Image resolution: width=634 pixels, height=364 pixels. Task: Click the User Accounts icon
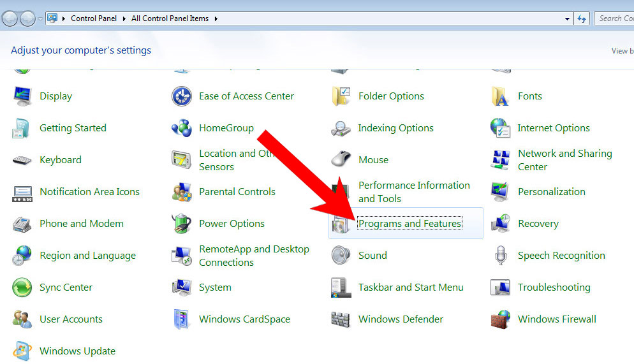[22, 319]
